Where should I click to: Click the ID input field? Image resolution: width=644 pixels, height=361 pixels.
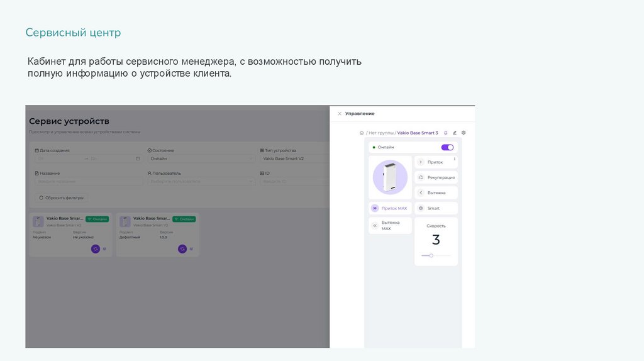(294, 181)
